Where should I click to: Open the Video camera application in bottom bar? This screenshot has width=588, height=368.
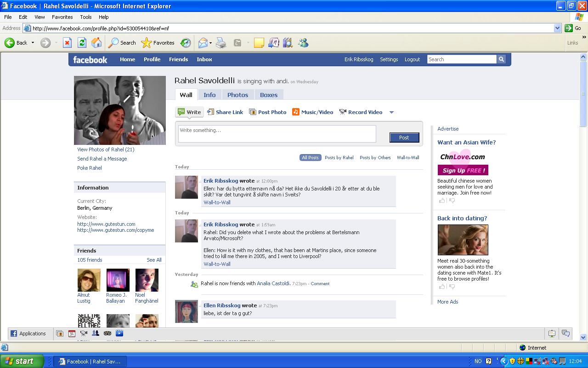click(x=84, y=333)
